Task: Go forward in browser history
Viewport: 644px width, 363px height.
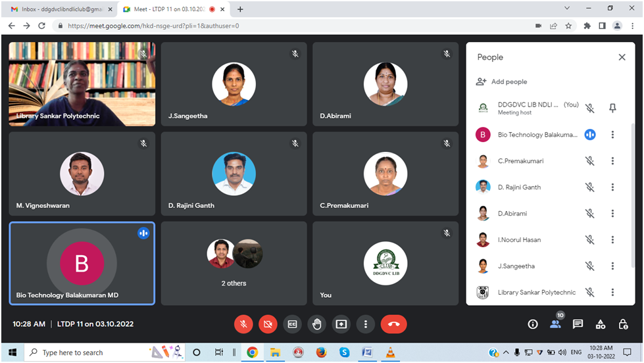Action: pyautogui.click(x=27, y=26)
